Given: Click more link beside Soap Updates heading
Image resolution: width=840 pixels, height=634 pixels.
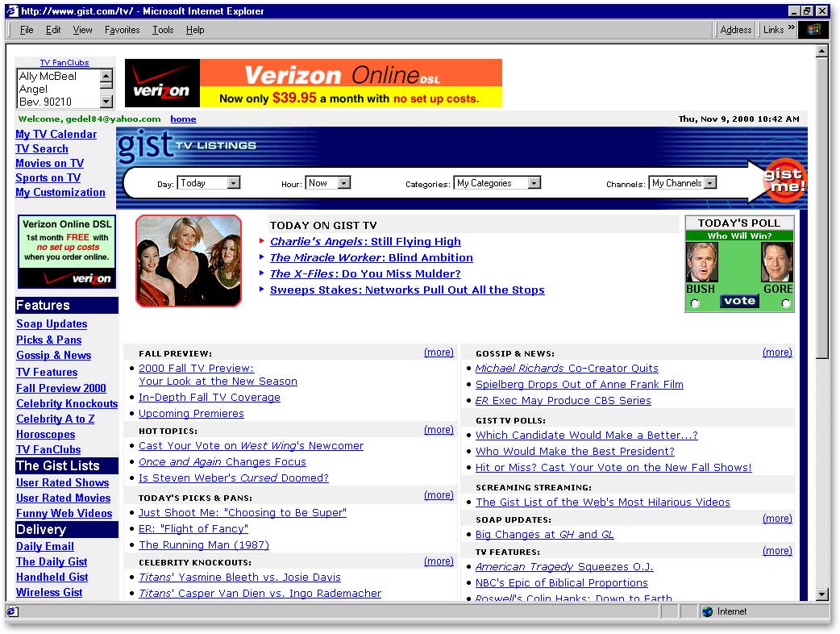Looking at the screenshot, I should point(777,518).
